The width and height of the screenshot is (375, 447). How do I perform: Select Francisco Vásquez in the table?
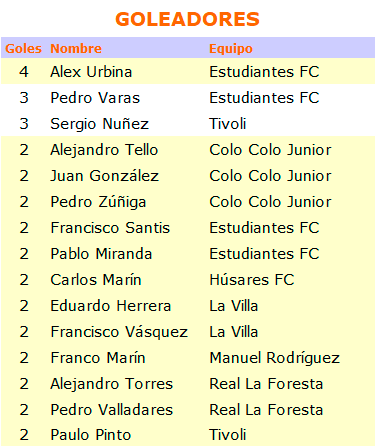coord(119,332)
